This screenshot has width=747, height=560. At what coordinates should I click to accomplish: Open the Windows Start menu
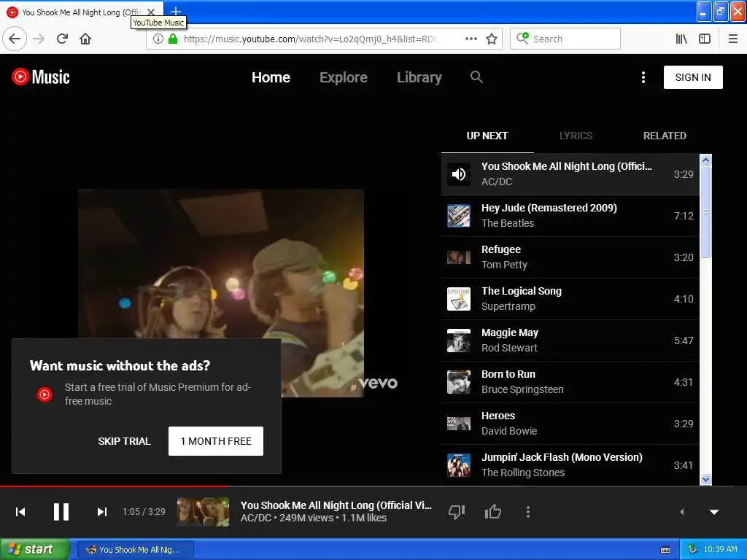(x=34, y=549)
